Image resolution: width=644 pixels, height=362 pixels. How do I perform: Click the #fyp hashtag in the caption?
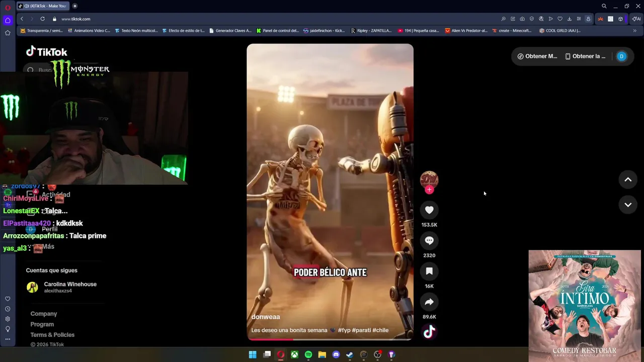point(344,330)
